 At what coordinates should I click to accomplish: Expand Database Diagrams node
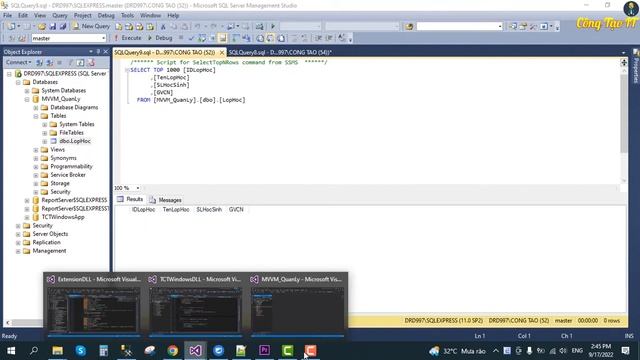[36, 108]
